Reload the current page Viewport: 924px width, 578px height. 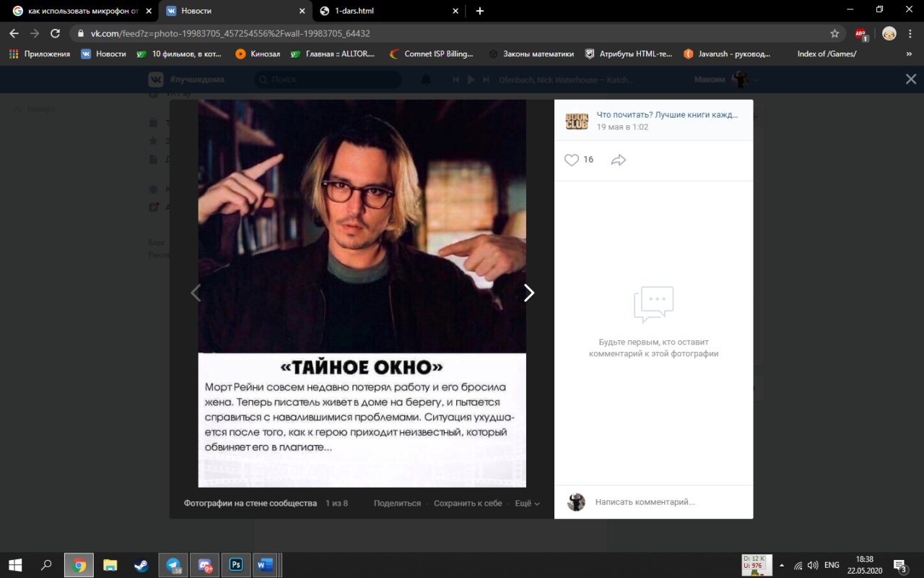pyautogui.click(x=56, y=33)
